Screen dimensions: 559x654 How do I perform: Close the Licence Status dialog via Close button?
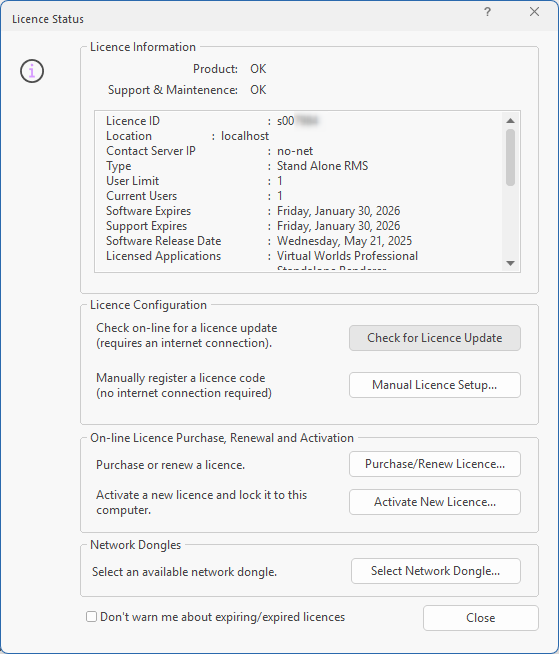481,618
